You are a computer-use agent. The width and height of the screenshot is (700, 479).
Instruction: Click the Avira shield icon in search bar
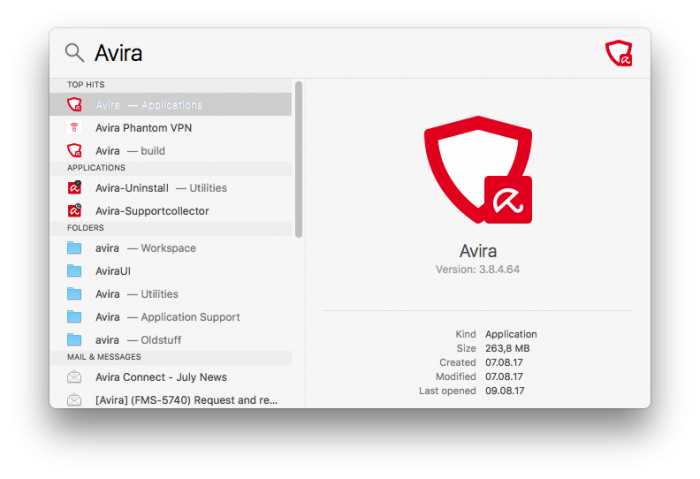click(x=619, y=53)
